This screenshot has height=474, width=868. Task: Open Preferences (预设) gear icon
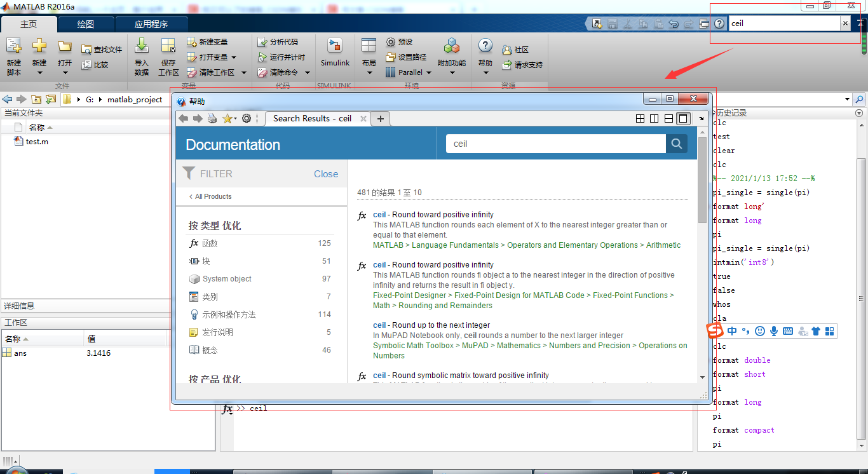click(x=391, y=42)
